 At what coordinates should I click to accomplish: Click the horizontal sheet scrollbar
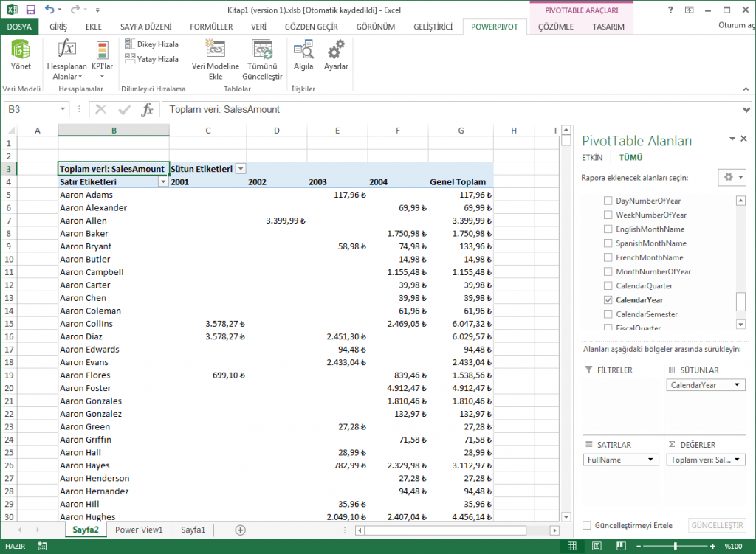pos(445,530)
